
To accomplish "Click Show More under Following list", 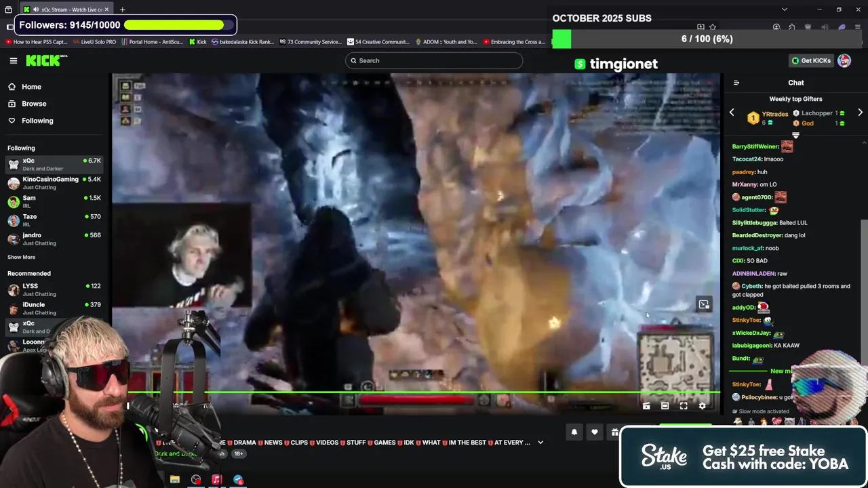I will tap(21, 257).
